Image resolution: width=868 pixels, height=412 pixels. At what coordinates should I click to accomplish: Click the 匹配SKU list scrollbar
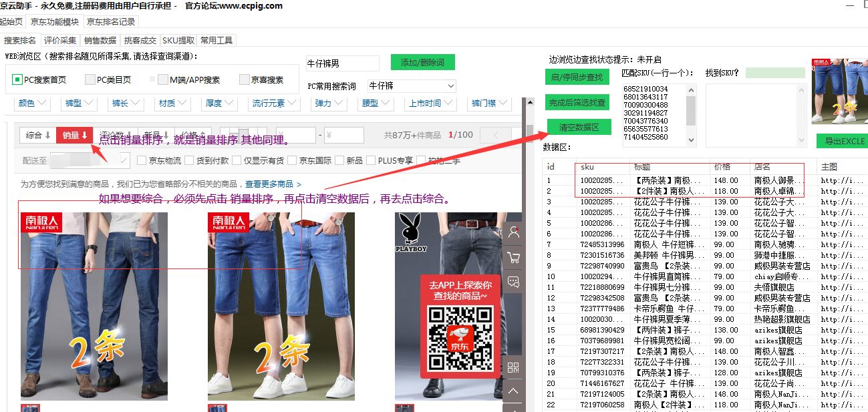(691, 115)
